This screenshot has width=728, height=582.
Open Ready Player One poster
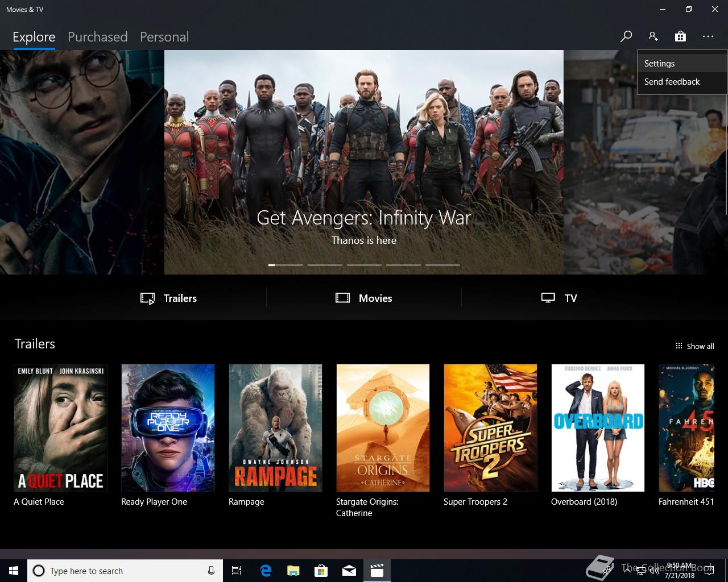(168, 428)
